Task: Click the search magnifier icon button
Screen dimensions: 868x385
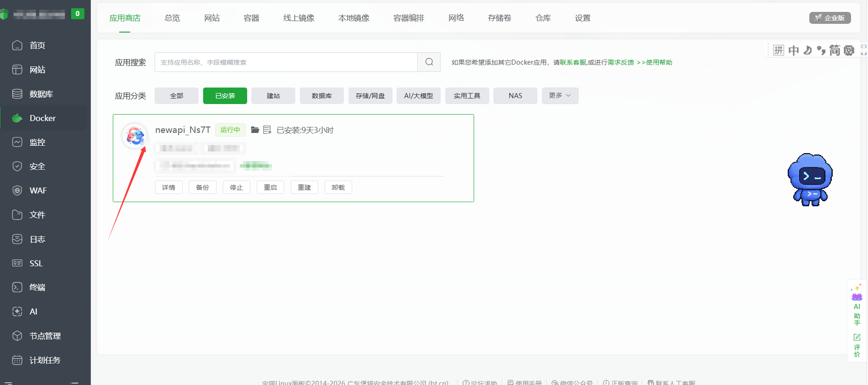Action: click(x=429, y=62)
